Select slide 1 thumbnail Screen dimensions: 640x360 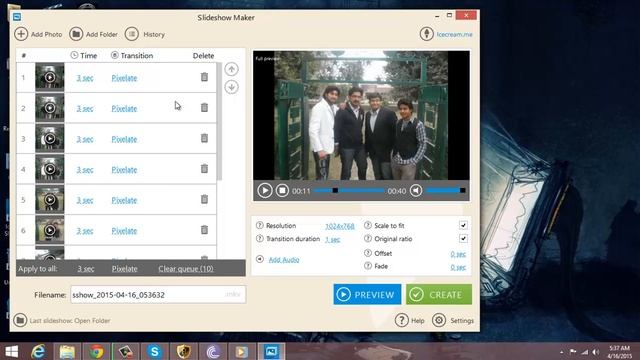point(50,77)
